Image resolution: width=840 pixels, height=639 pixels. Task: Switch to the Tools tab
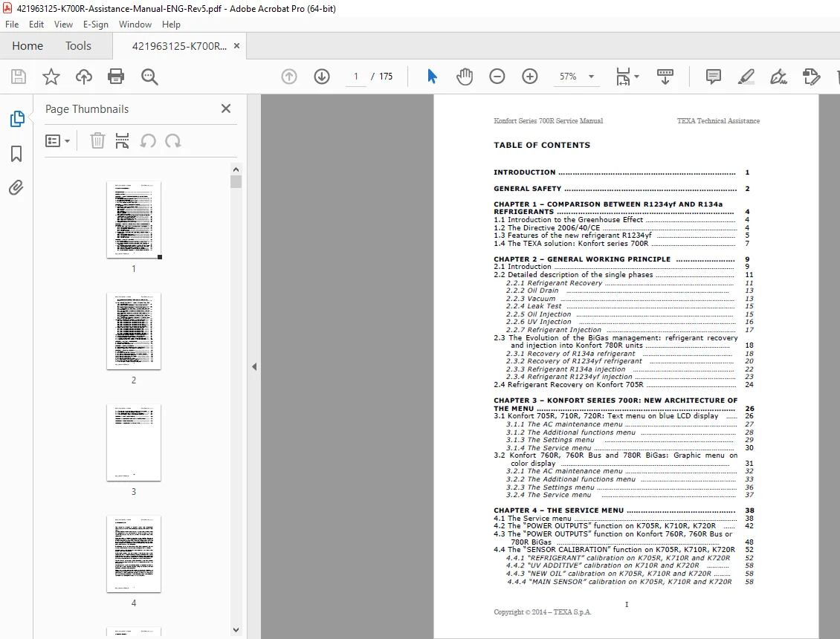(x=78, y=46)
